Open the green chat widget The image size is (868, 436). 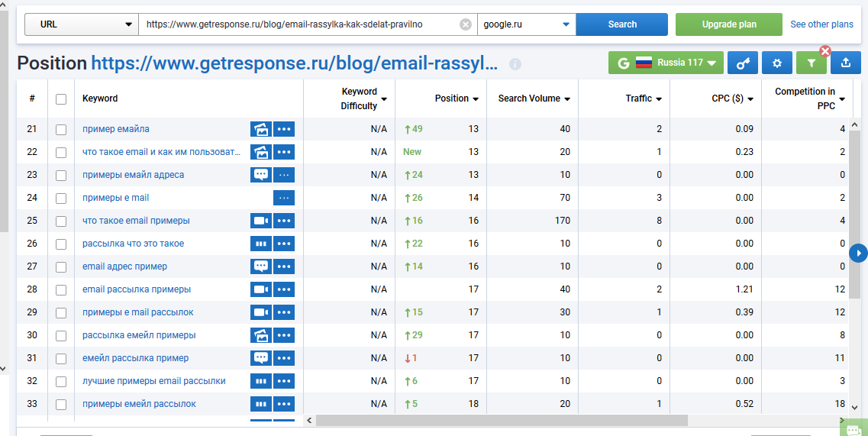[855, 429]
